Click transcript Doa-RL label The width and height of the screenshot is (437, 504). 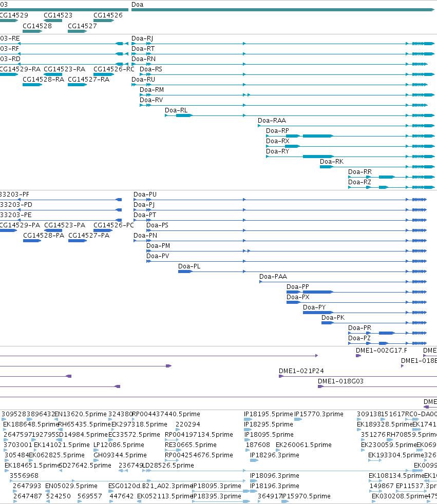(176, 110)
